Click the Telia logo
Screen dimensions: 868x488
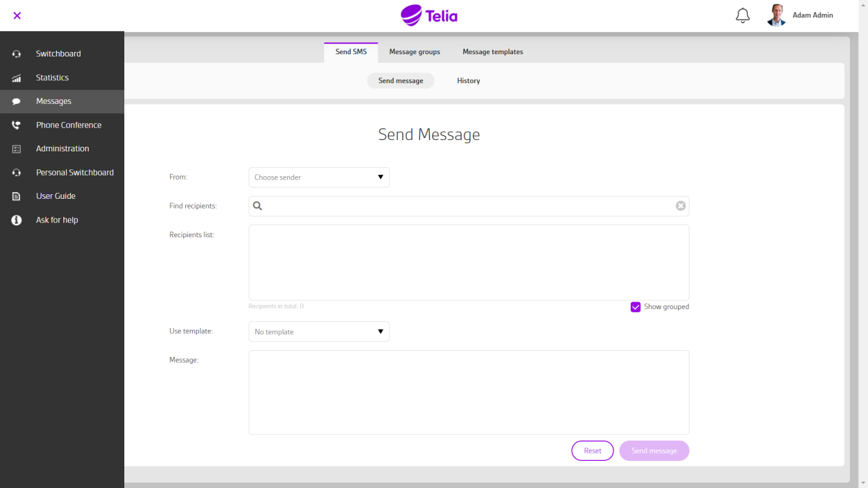(429, 15)
